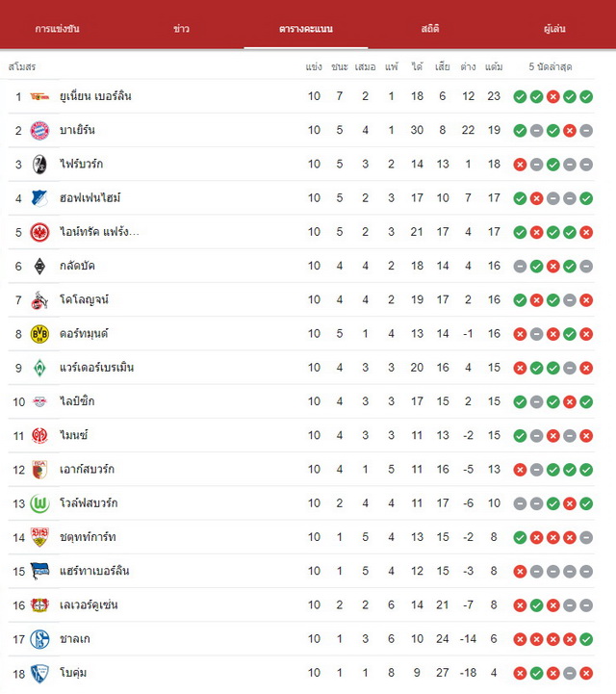This screenshot has height=694, width=616.
Task: Click the Hoffenheim club crest
Action: click(x=39, y=198)
